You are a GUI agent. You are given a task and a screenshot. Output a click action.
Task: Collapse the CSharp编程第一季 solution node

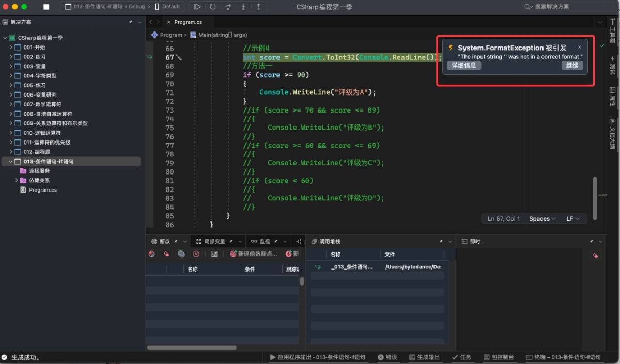coord(5,38)
